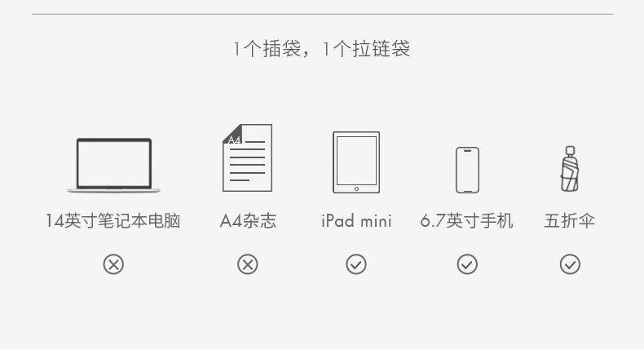Viewport: 644px width, 350px height.
Task: Click the checkmark under 6.7英寸手机
Action: coord(467,264)
